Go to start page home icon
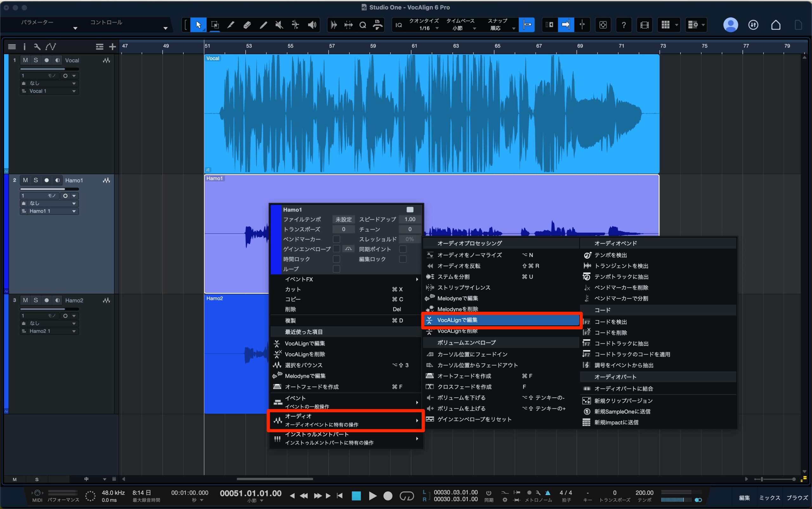 tap(776, 25)
